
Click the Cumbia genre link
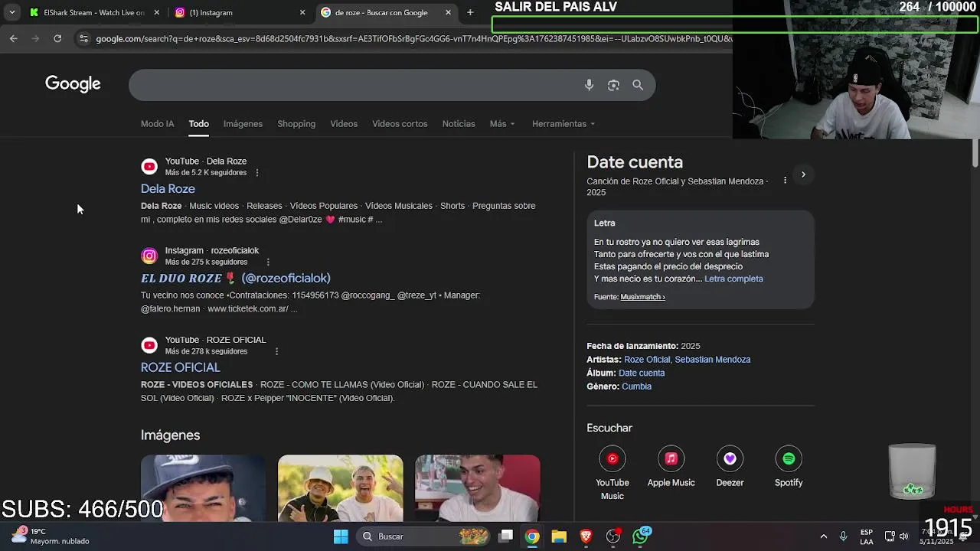(636, 386)
